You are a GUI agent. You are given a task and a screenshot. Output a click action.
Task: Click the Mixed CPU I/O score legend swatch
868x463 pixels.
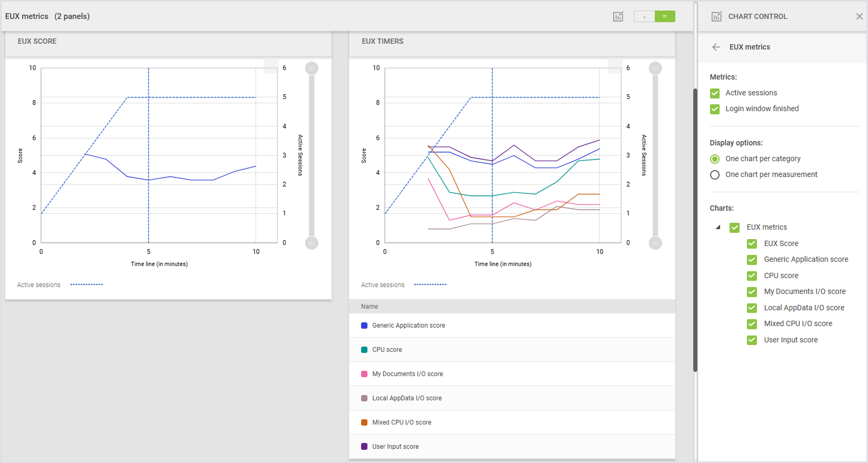point(364,422)
